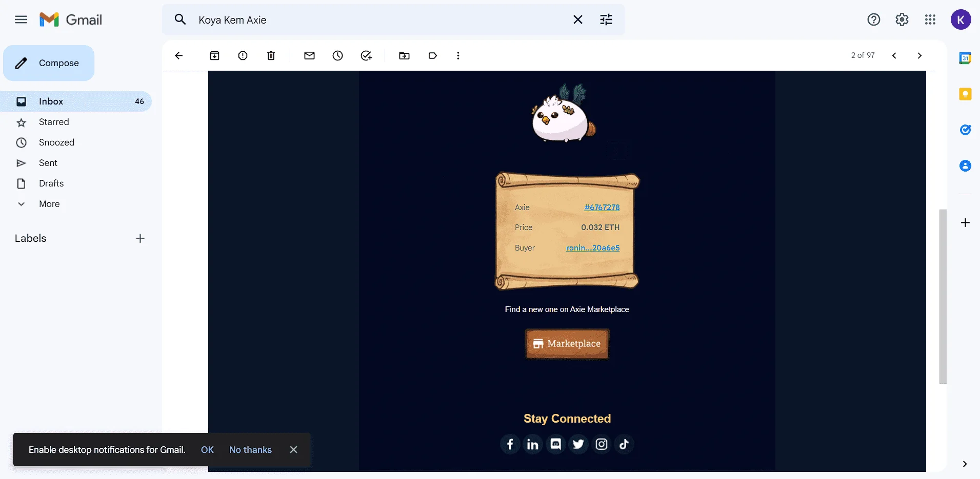Get add-ons with the plus icon
This screenshot has width=980, height=479.
click(965, 223)
